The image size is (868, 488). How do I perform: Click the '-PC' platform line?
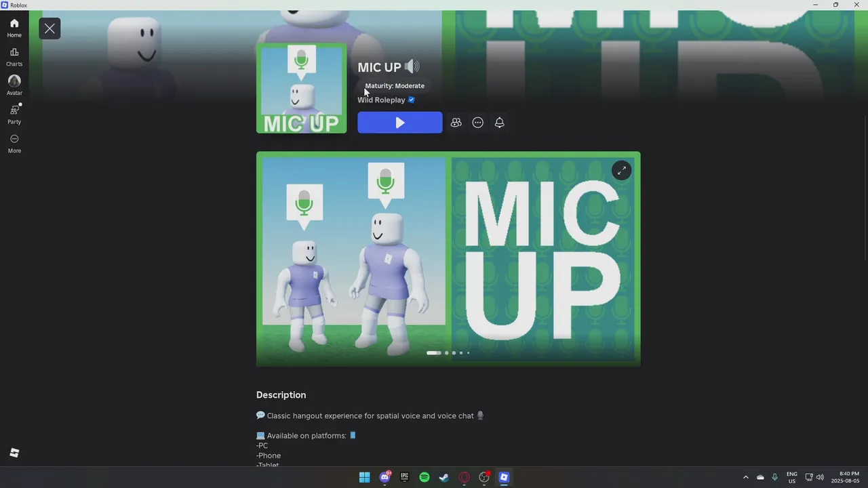262,446
